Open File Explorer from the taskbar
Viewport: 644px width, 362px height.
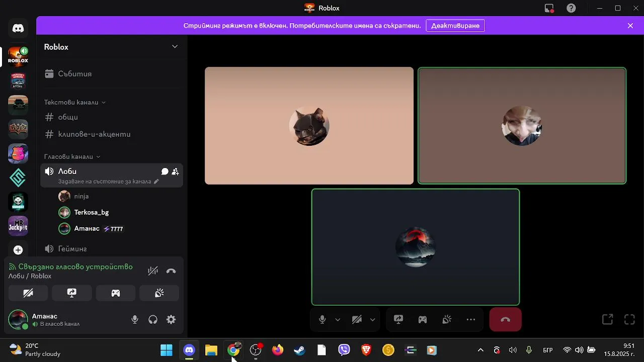click(x=211, y=350)
